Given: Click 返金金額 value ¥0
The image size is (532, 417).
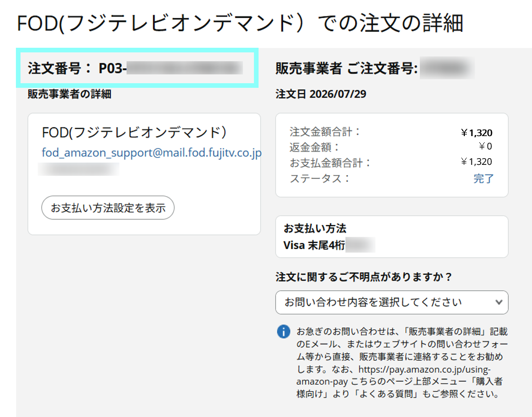Looking at the screenshot, I should [x=485, y=146].
